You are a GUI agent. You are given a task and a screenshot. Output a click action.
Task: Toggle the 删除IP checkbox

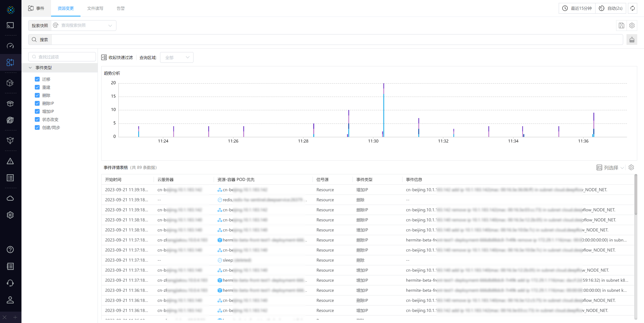pos(37,103)
